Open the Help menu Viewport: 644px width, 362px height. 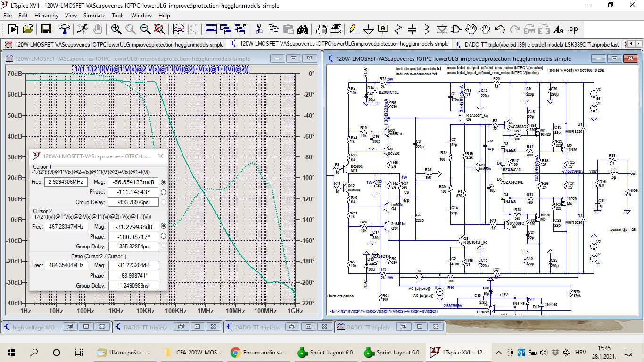click(164, 16)
